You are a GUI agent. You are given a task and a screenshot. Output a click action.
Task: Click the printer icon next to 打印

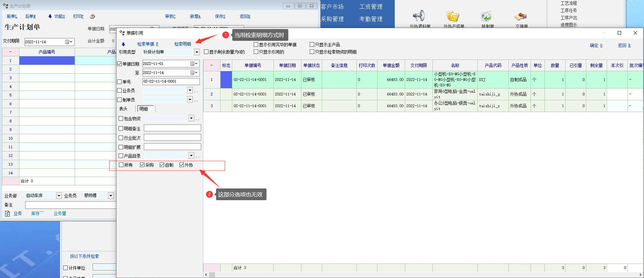92,16
